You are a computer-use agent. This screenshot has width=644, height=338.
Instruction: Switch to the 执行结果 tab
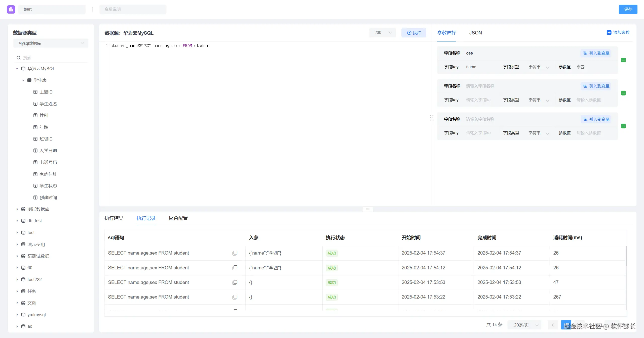click(114, 218)
